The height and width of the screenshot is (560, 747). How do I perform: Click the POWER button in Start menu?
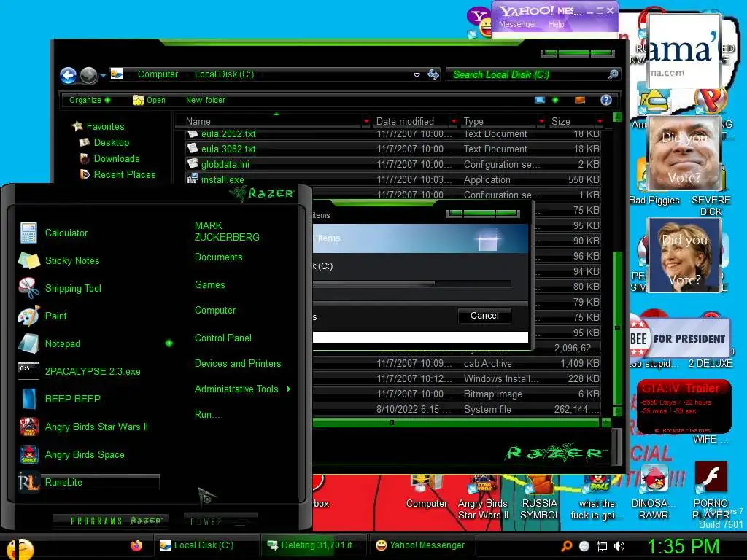click(219, 521)
